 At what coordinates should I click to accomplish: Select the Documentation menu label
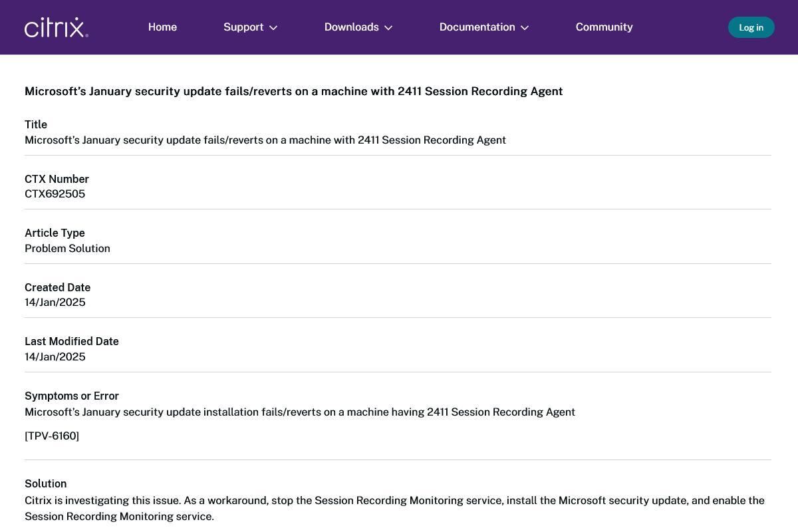coord(477,27)
